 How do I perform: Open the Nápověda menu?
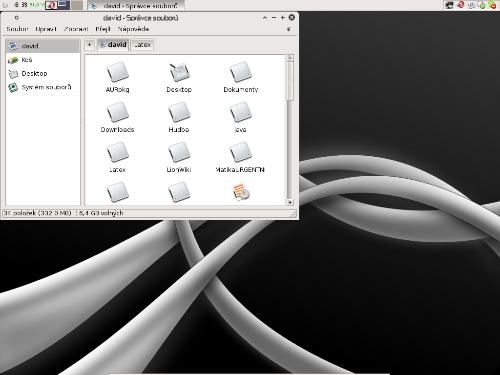point(133,29)
